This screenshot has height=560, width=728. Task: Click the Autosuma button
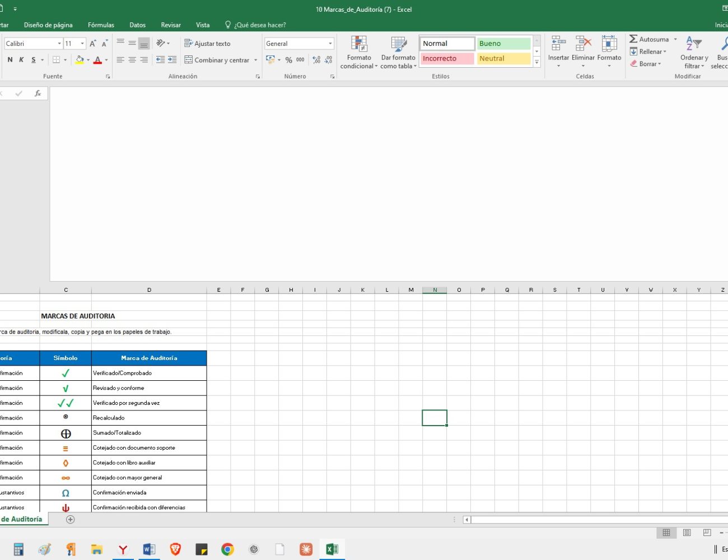(649, 39)
